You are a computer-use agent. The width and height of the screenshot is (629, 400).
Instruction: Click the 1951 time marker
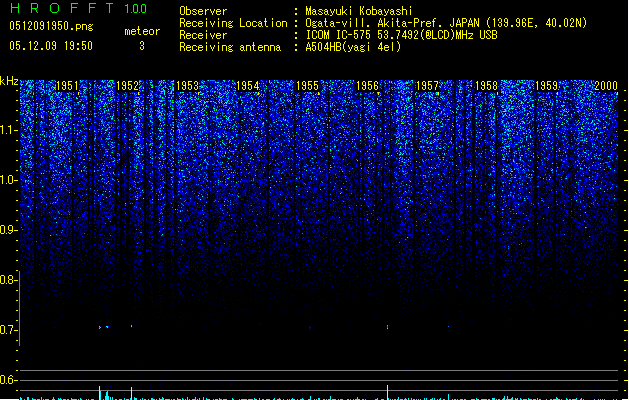tap(67, 86)
